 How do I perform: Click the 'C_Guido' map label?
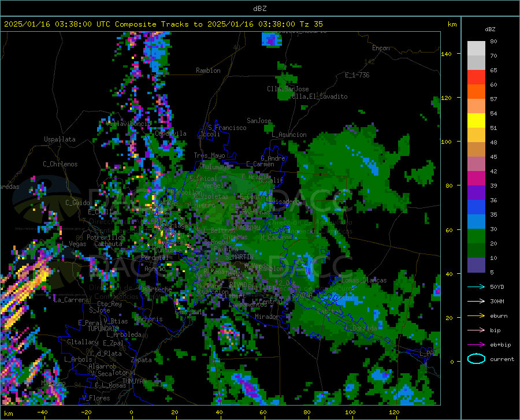77,203
